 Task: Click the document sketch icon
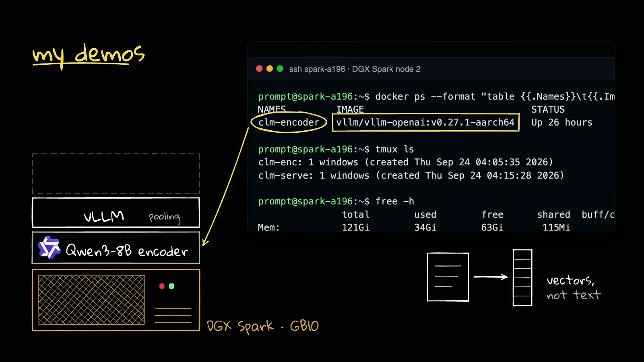click(x=448, y=277)
